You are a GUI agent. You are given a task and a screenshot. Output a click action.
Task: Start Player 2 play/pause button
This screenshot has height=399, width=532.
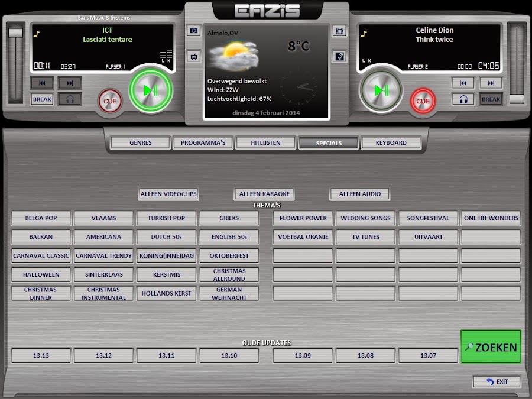381,90
